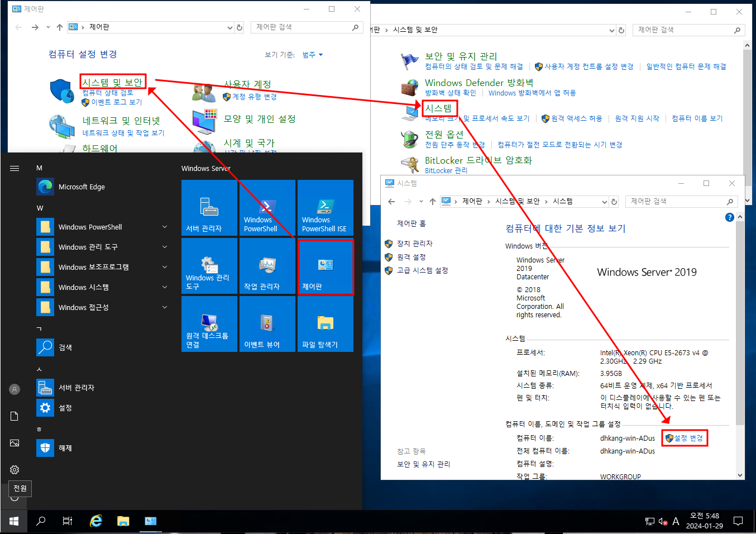Viewport: 756px width, 534px height.
Task: Open recent locations dropdown in 제어판 window
Action: click(48, 27)
